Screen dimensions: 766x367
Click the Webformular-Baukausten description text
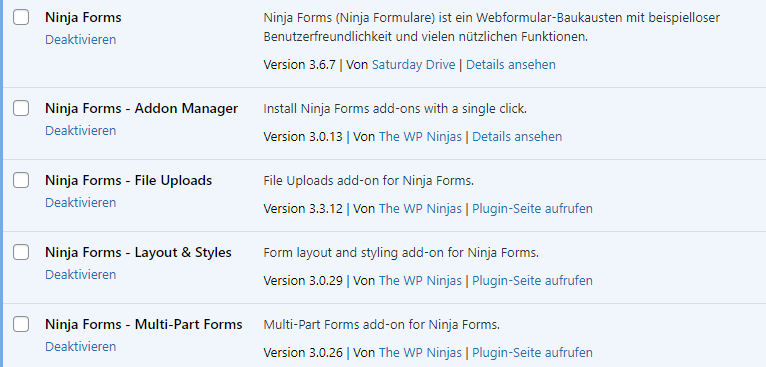point(491,27)
